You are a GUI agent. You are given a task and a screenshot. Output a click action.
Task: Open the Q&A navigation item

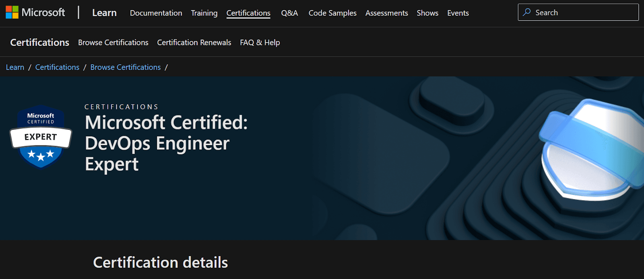click(x=289, y=13)
